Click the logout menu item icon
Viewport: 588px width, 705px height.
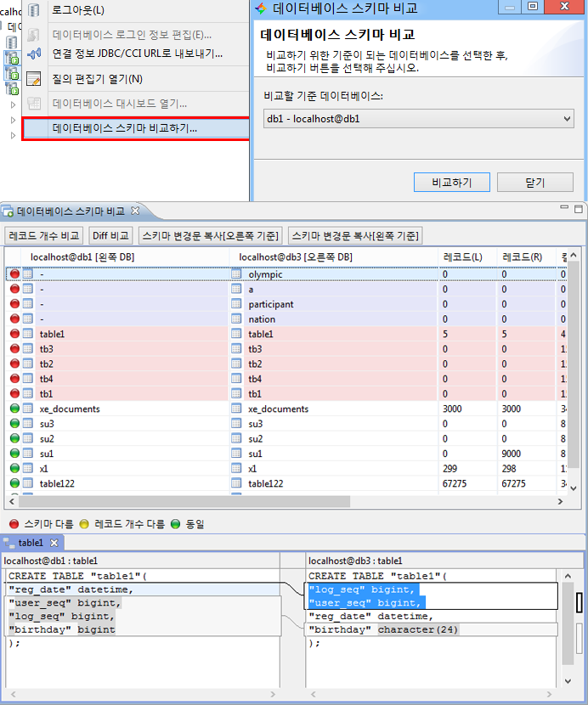pos(35,10)
